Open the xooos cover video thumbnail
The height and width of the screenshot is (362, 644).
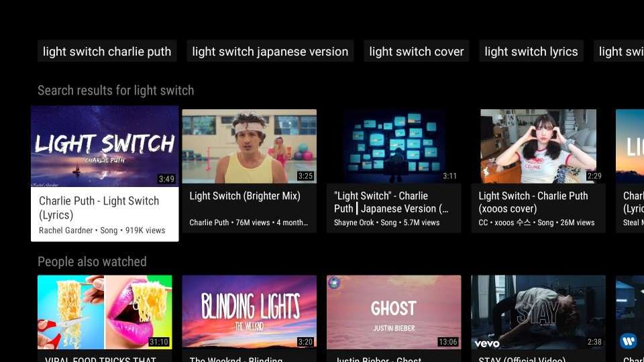[x=539, y=146]
